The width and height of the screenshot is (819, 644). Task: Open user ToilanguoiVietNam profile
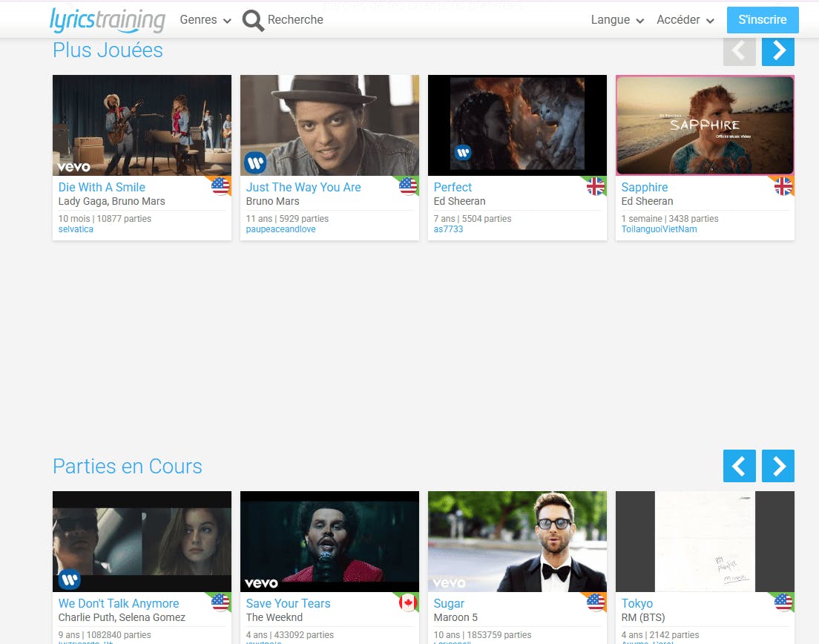point(660,229)
